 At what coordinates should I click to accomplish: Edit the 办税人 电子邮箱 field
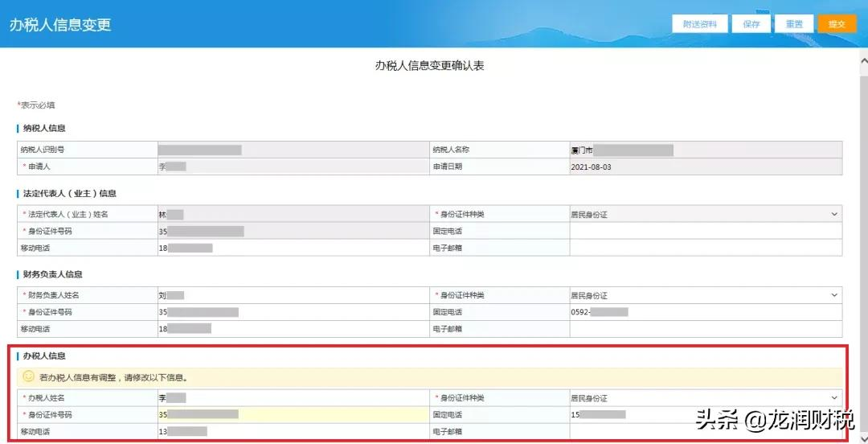coord(706,431)
